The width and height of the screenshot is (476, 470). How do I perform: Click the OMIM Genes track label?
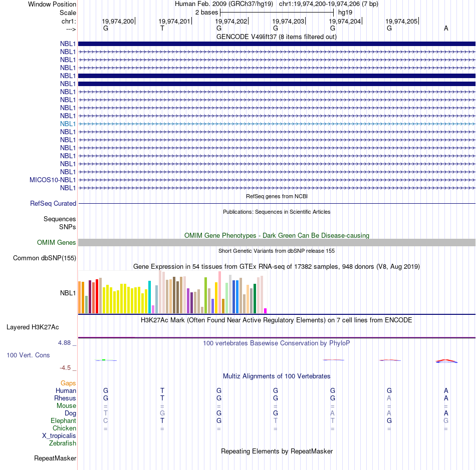(x=57, y=242)
